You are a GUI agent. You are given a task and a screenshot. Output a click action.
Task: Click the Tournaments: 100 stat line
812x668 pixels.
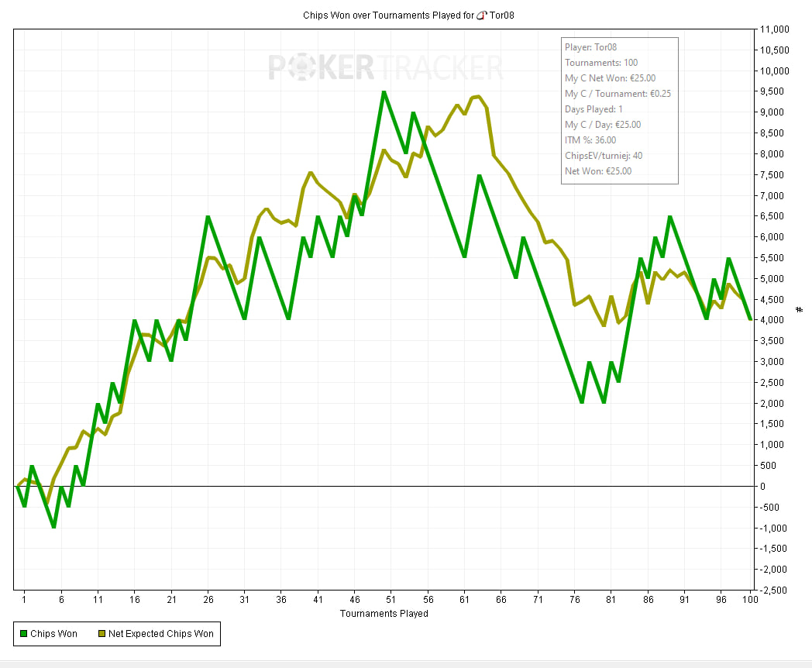(x=601, y=63)
